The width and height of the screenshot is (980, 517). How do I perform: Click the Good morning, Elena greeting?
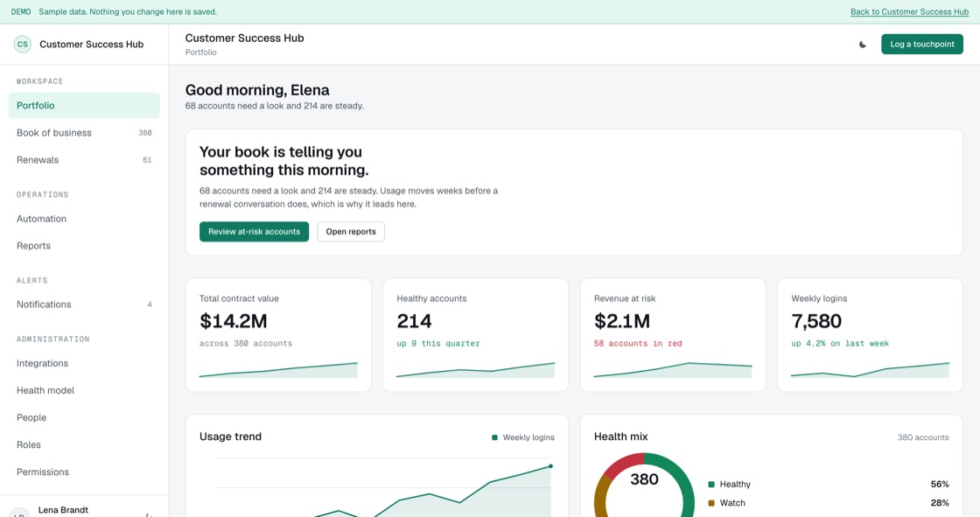(x=257, y=90)
